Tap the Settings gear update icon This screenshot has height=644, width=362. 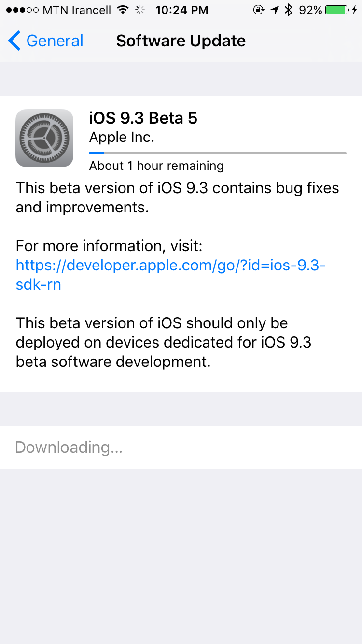44,138
